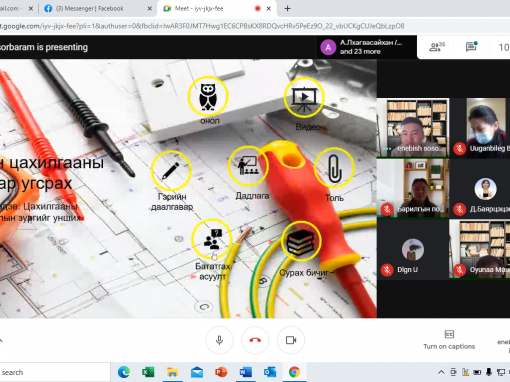This screenshot has height=382, width=510.
Task: Select the Dlgn U participant tile
Action: (413, 249)
